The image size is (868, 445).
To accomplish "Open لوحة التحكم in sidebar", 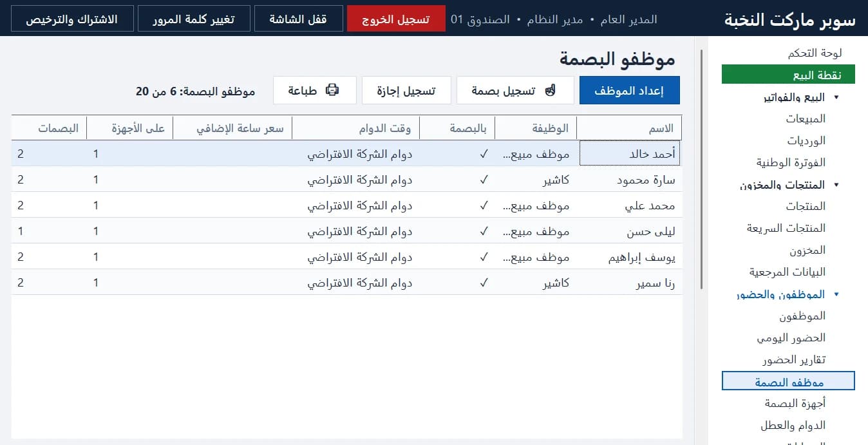I will coord(815,53).
